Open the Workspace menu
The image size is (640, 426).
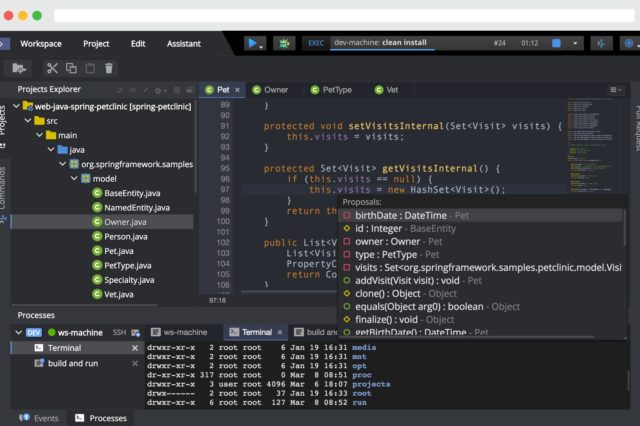point(41,44)
